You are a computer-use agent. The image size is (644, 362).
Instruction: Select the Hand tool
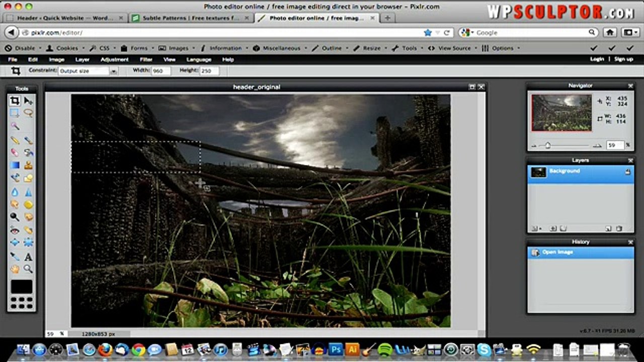15,269
